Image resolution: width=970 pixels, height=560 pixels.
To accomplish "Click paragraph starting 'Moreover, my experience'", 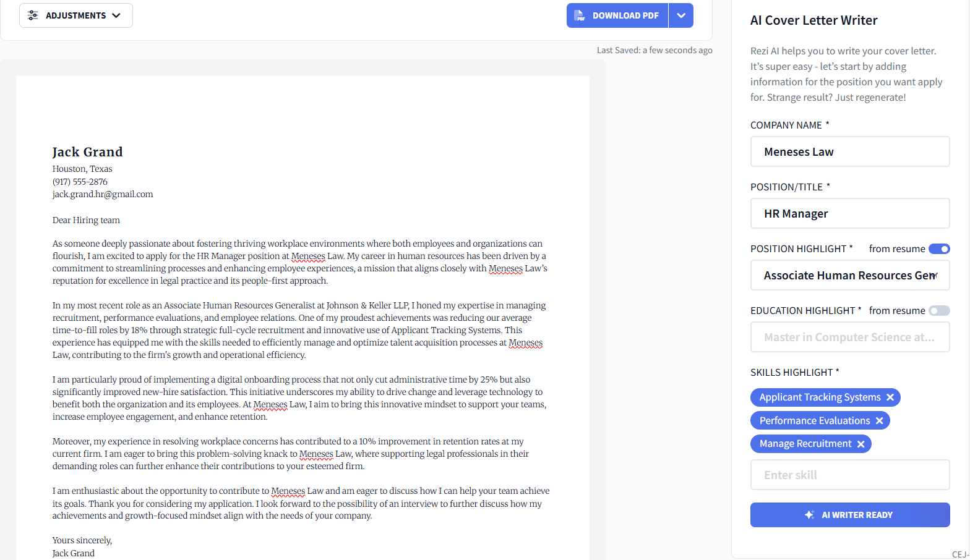I will (x=291, y=454).
